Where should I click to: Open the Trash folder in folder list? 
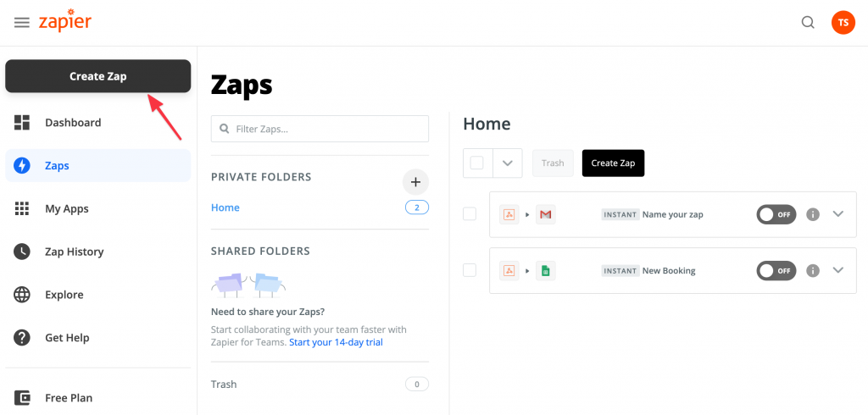[224, 384]
